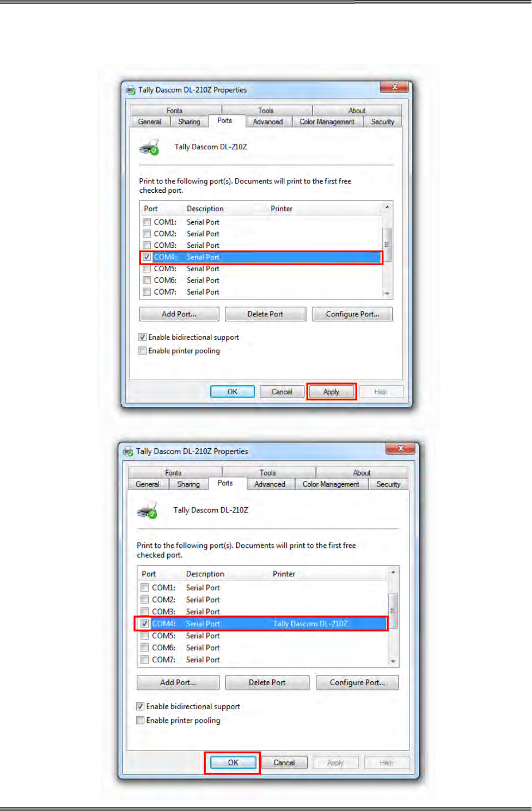Click Apply button in upper dialog
Viewport: 532px width, 811px height.
coord(331,392)
